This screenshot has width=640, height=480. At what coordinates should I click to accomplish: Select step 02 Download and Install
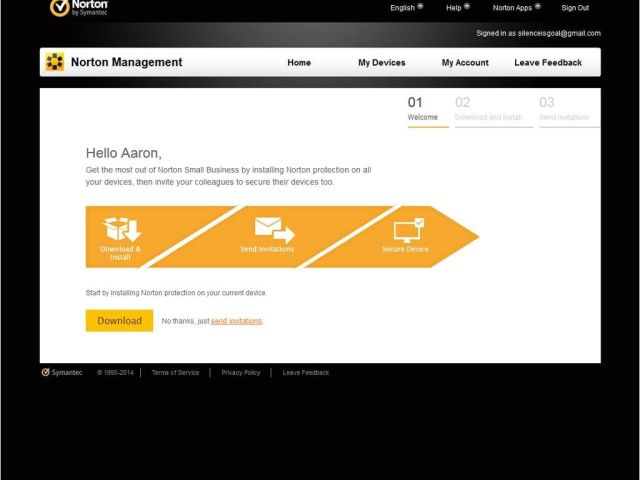pyautogui.click(x=488, y=109)
